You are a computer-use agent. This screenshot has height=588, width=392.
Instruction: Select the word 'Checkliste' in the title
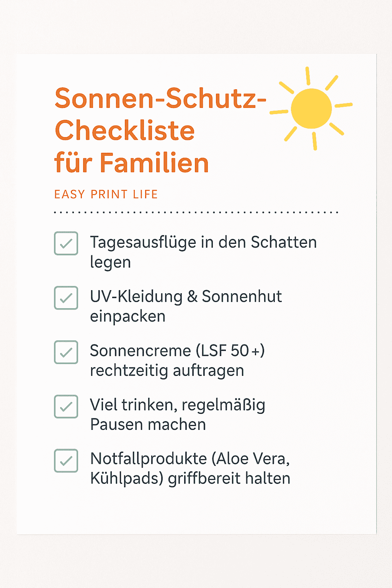coord(125,131)
